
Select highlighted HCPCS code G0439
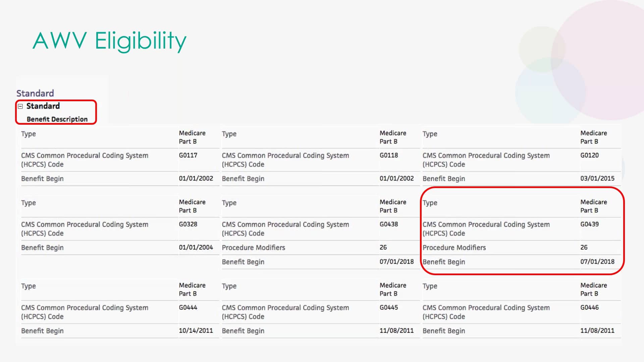click(589, 224)
